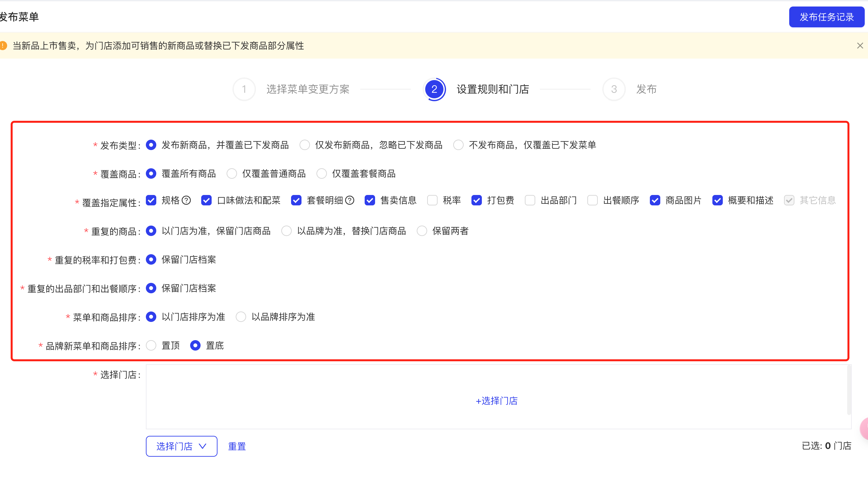Screen dimensions: 868x485
Task: Select 保留门店档案 for 重复的出品部门和出餐顺序
Action: tap(151, 288)
